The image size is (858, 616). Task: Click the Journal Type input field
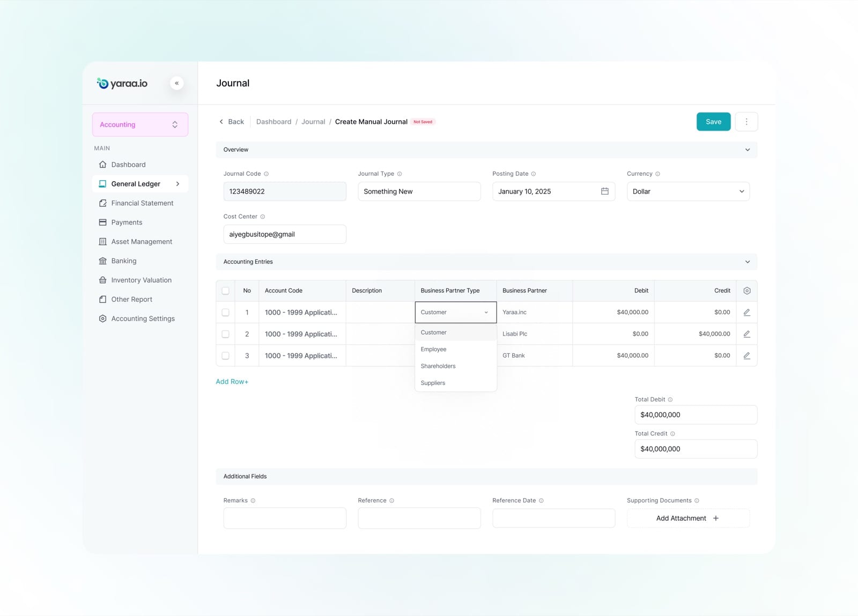coord(419,191)
